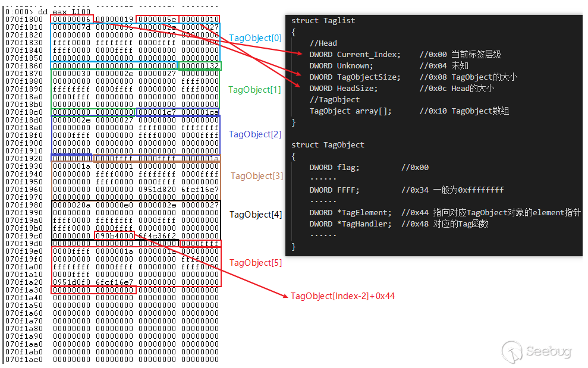Select value 6f4c36f2 in row 070f19c0

(158, 236)
